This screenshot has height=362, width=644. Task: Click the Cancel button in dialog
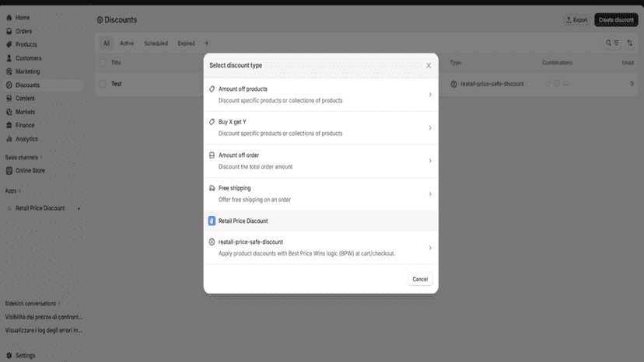[420, 279]
